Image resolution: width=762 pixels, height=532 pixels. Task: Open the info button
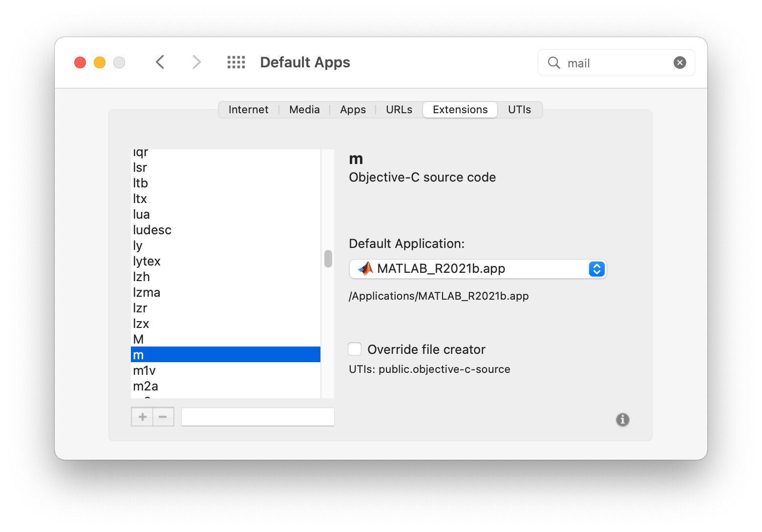click(x=622, y=420)
